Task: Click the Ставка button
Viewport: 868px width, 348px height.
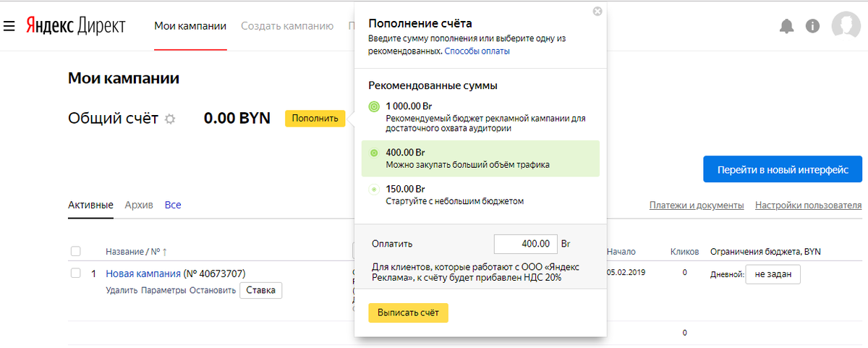Action: (x=261, y=290)
